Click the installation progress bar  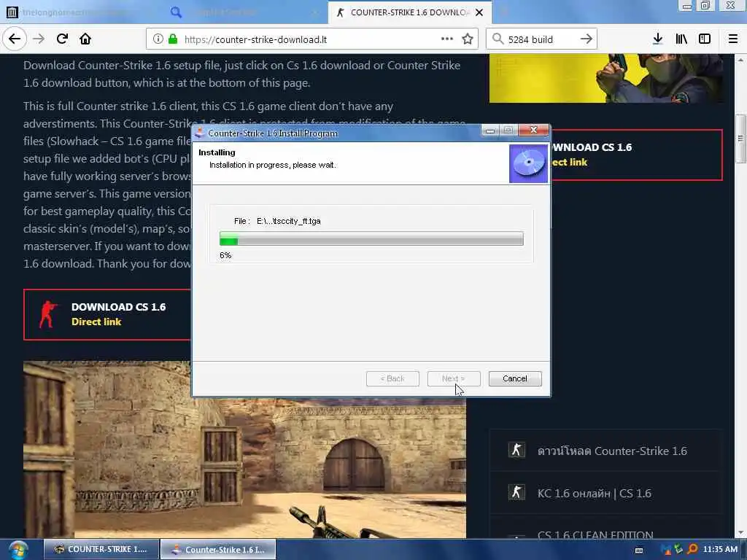coord(371,238)
